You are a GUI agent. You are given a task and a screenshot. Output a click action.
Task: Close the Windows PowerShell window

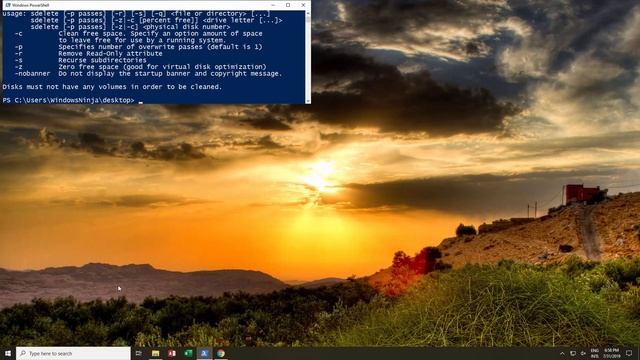coord(303,5)
